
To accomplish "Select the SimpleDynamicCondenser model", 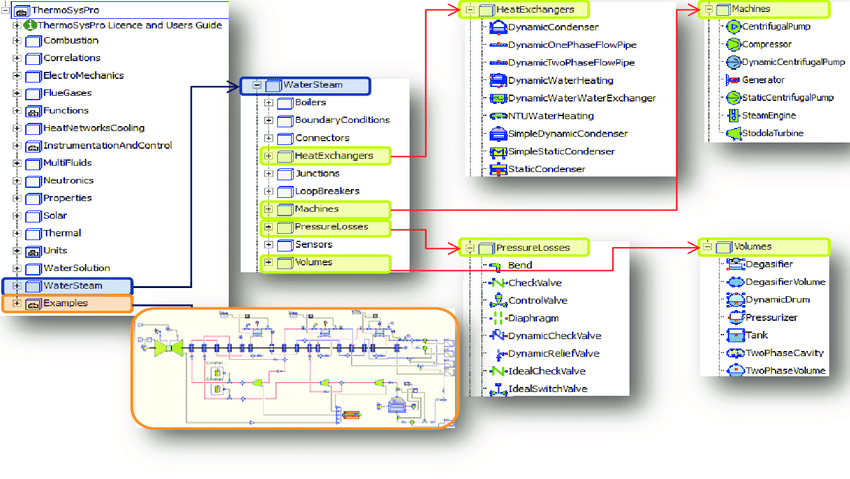I will (568, 134).
